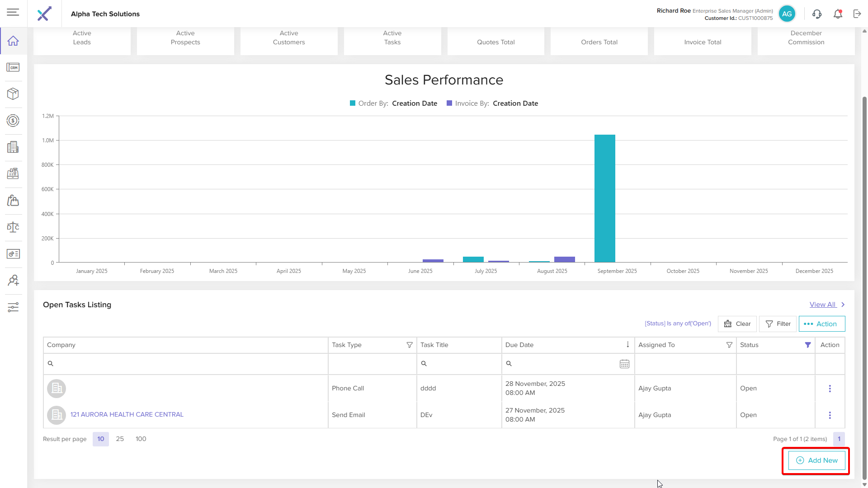Select 100 results per page
868x488 pixels.
click(141, 439)
